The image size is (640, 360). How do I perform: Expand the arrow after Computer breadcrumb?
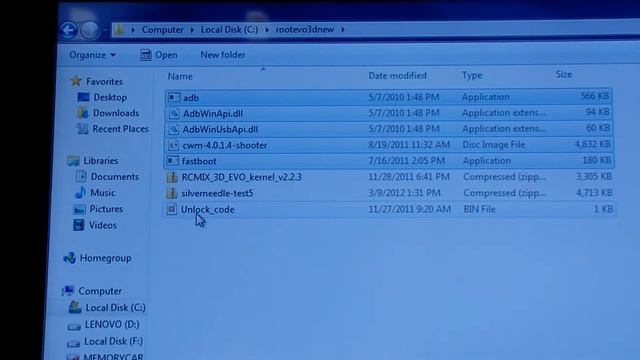192,30
